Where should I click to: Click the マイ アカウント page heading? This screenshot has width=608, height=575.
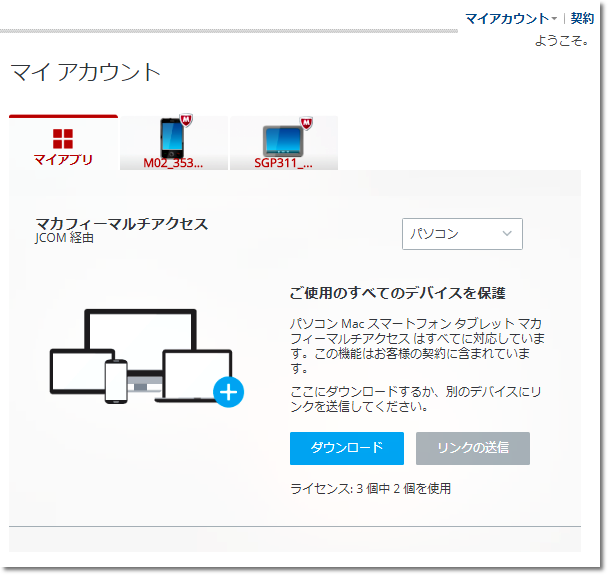85,73
